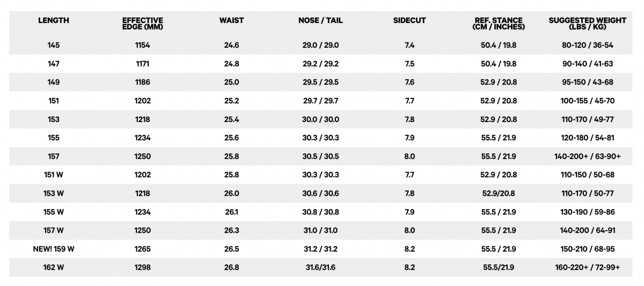Click the LENGTH column header
Image resolution: width=644 pixels, height=286 pixels.
pos(54,20)
